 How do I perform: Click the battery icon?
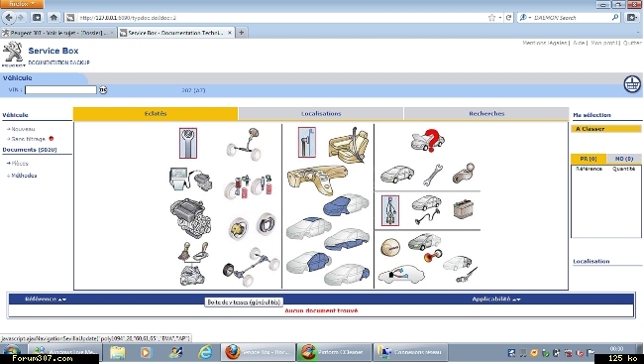click(464, 209)
